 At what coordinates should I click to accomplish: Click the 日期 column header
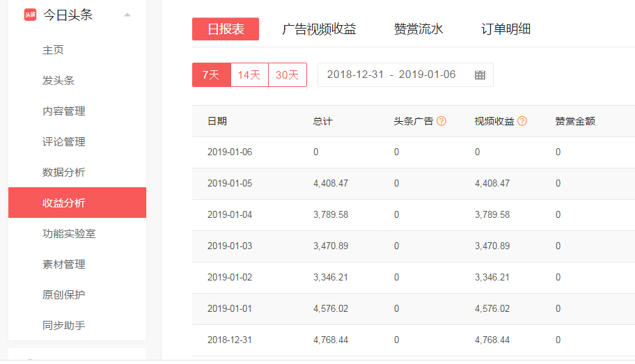[217, 121]
